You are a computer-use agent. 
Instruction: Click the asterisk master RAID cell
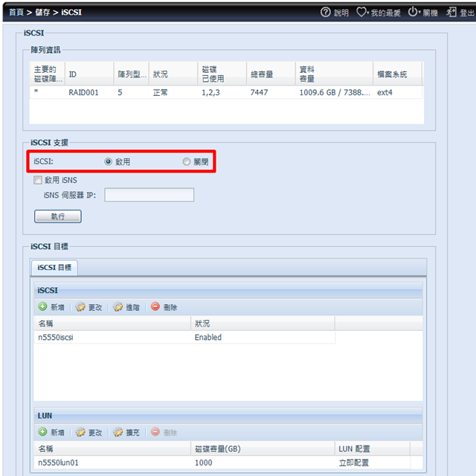[x=36, y=91]
